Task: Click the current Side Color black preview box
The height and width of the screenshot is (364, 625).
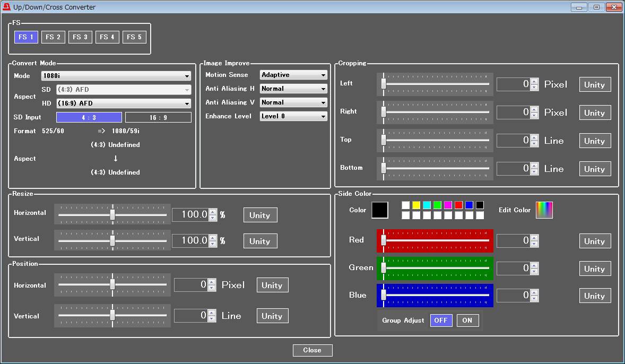Action: tap(380, 210)
